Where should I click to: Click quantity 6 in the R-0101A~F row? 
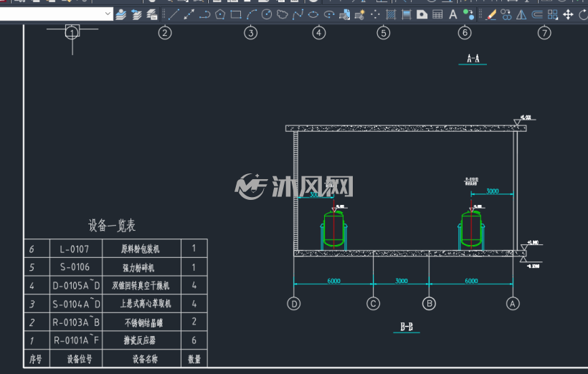[194, 340]
